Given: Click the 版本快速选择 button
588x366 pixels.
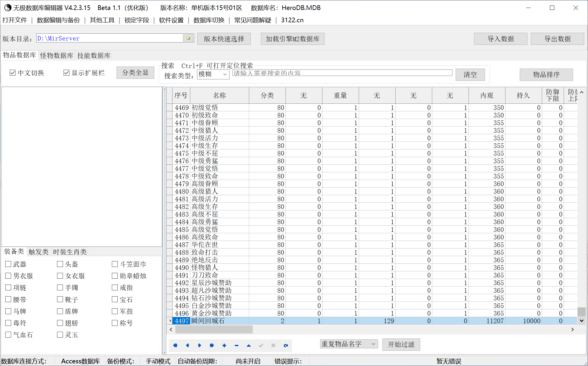Looking at the screenshot, I should (x=224, y=39).
